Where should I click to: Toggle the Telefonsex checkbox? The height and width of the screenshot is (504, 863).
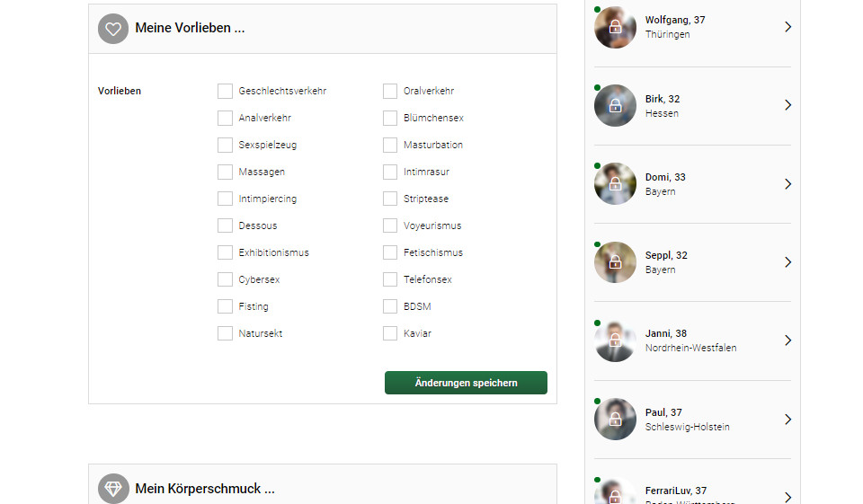390,279
